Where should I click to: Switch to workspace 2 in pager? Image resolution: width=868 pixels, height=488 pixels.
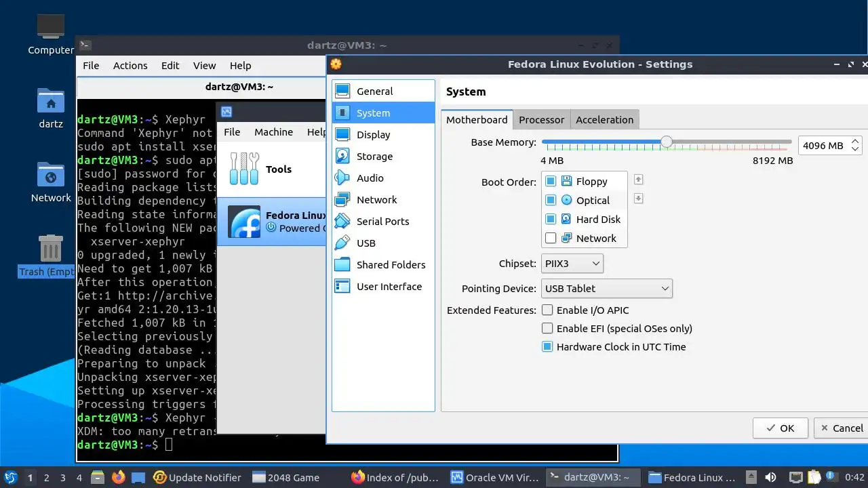[x=46, y=477]
